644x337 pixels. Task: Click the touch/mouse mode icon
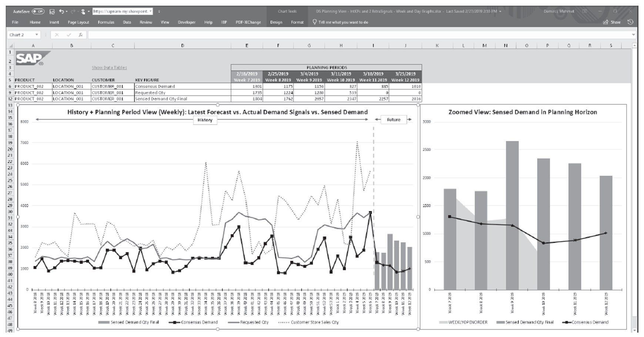pyautogui.click(x=83, y=11)
